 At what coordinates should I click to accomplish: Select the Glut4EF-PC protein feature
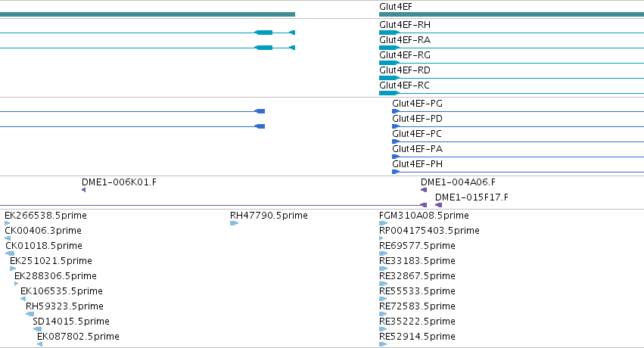[417, 134]
